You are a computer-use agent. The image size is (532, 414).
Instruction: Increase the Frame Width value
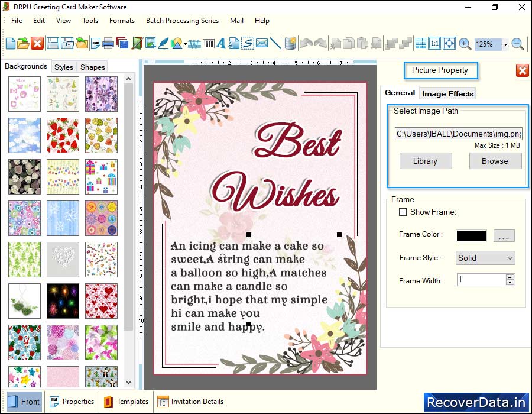click(510, 277)
